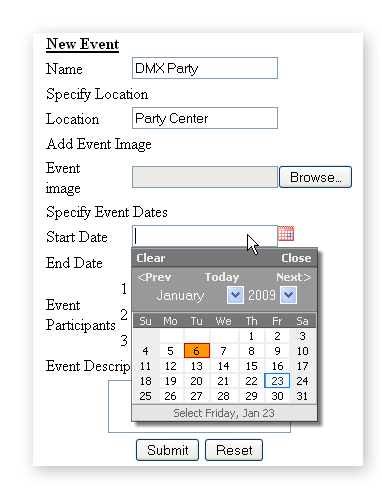382x500 pixels.
Task: Clear the selected date in calendar
Action: click(151, 258)
